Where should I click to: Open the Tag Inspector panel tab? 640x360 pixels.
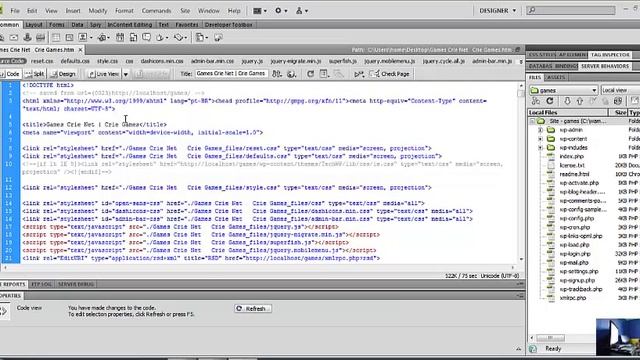tap(610, 55)
